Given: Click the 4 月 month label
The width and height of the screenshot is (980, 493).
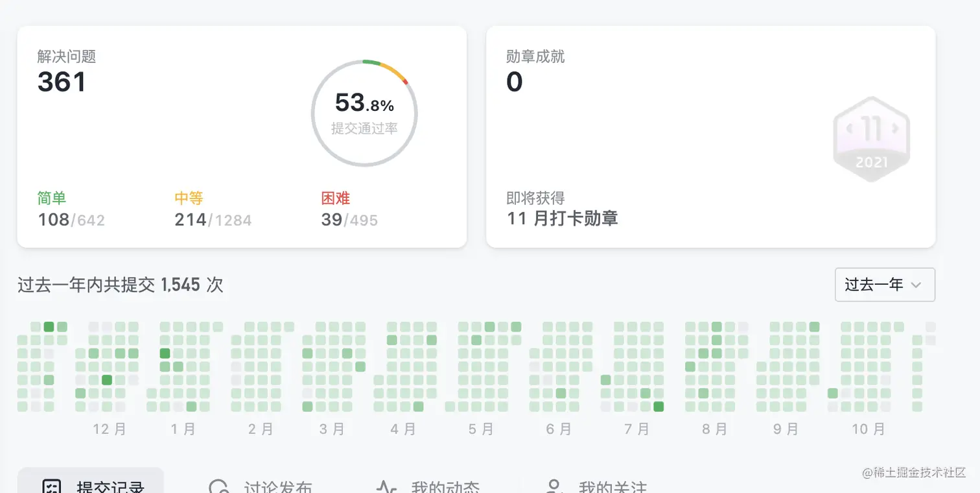Looking at the screenshot, I should (x=403, y=429).
